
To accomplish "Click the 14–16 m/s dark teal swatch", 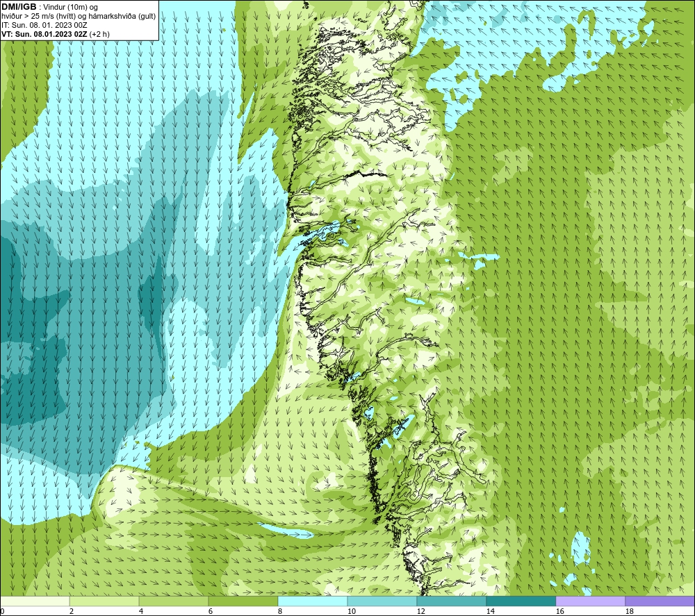I will click(521, 601).
